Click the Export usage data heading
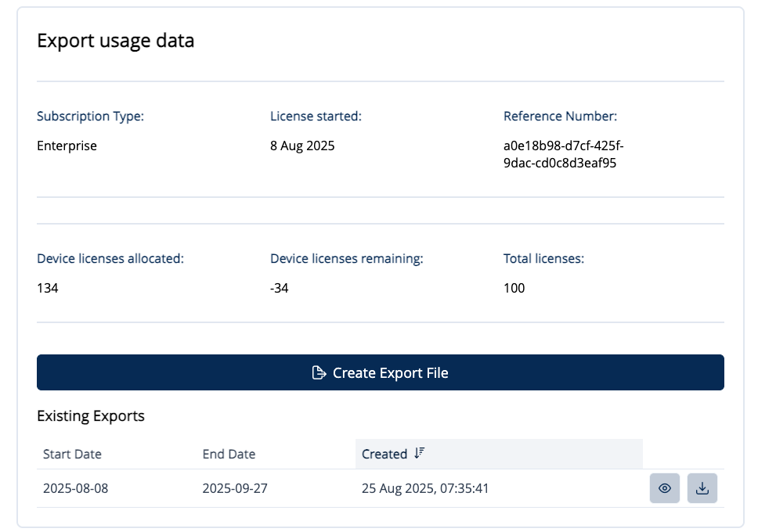 point(116,41)
